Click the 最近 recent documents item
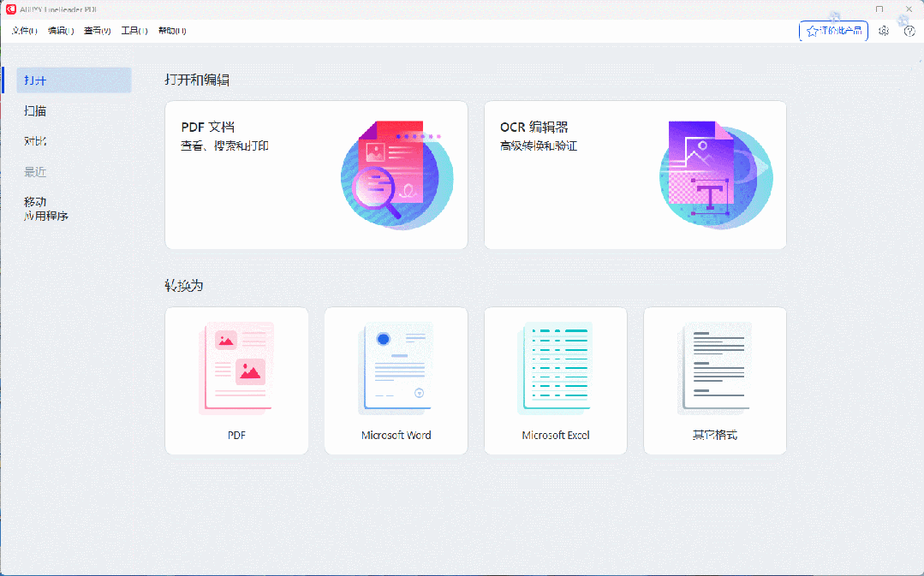924x576 pixels. coord(36,171)
